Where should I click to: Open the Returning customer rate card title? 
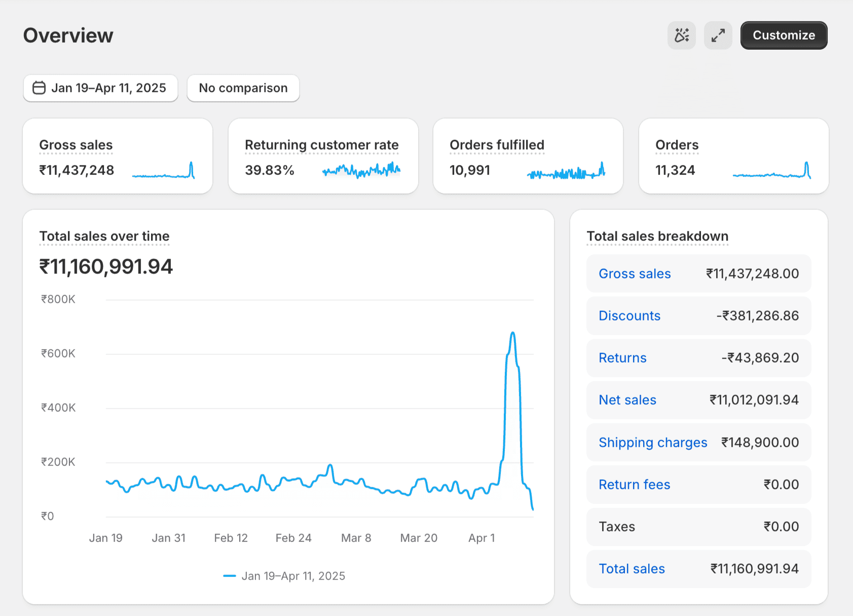[322, 145]
